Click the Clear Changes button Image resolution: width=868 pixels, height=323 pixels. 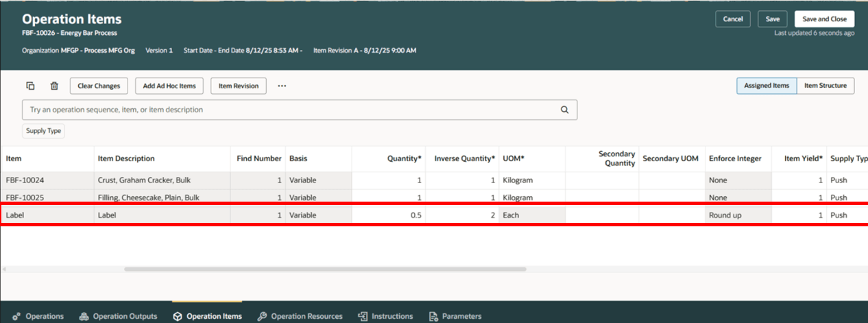pos(99,86)
